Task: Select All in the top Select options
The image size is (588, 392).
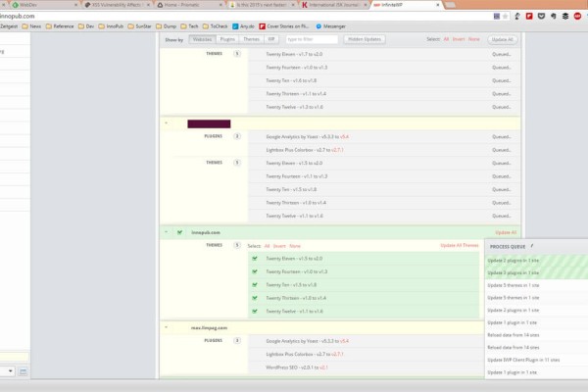Action: pyautogui.click(x=446, y=39)
